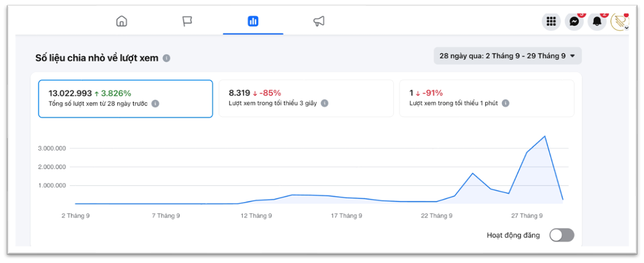Open the Pages flag icon tab
644x263 pixels.
coord(187,21)
